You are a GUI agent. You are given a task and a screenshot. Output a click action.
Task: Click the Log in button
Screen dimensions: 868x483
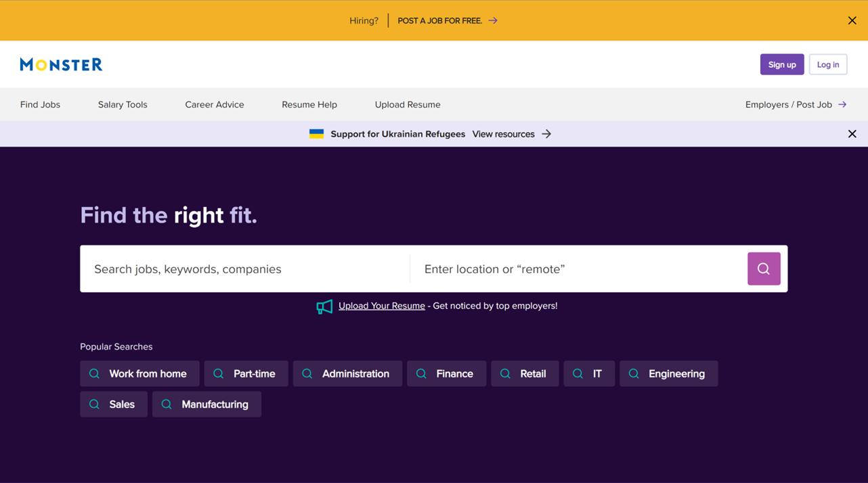click(x=827, y=64)
